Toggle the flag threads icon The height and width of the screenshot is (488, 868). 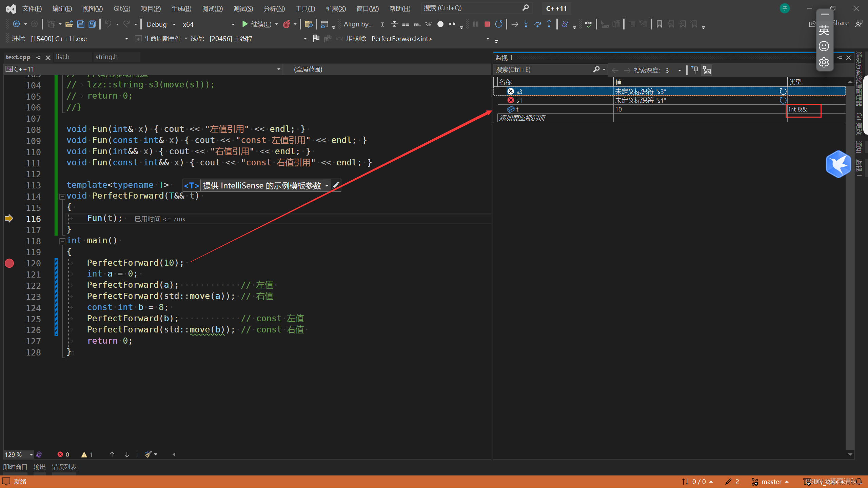[x=316, y=38]
